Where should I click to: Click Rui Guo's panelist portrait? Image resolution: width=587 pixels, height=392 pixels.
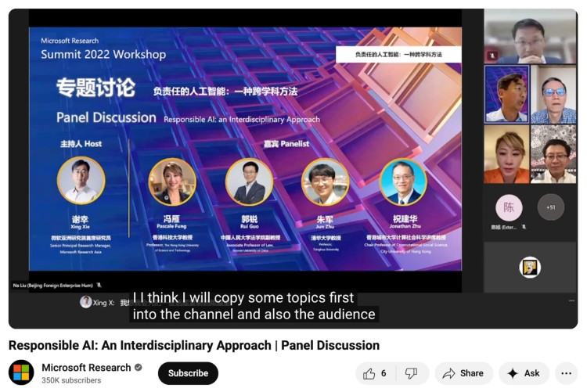pyautogui.click(x=249, y=182)
